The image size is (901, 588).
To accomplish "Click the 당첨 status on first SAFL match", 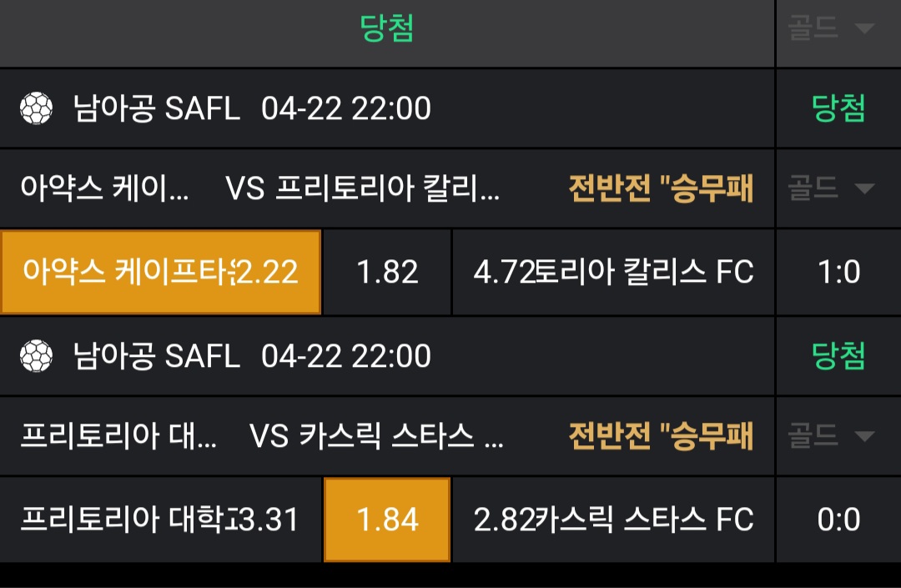I will pos(838,108).
